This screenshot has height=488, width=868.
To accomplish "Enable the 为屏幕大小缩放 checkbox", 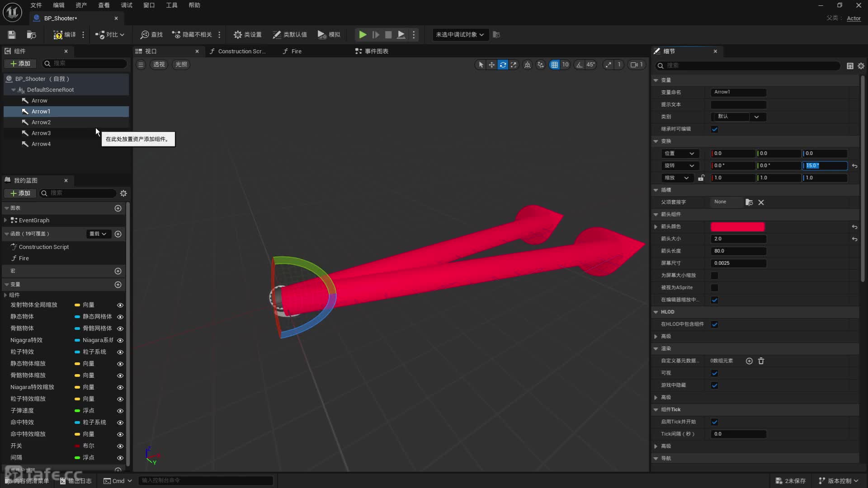I will pyautogui.click(x=714, y=276).
